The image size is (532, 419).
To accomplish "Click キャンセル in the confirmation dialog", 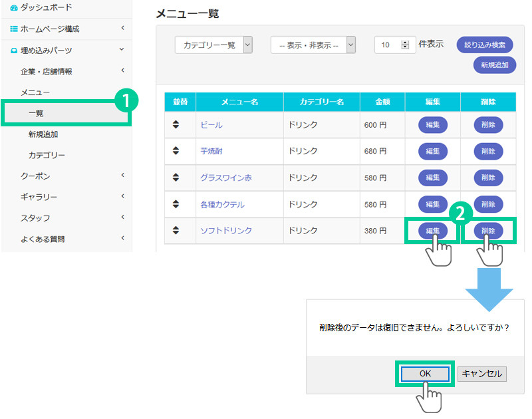I will pos(482,374).
